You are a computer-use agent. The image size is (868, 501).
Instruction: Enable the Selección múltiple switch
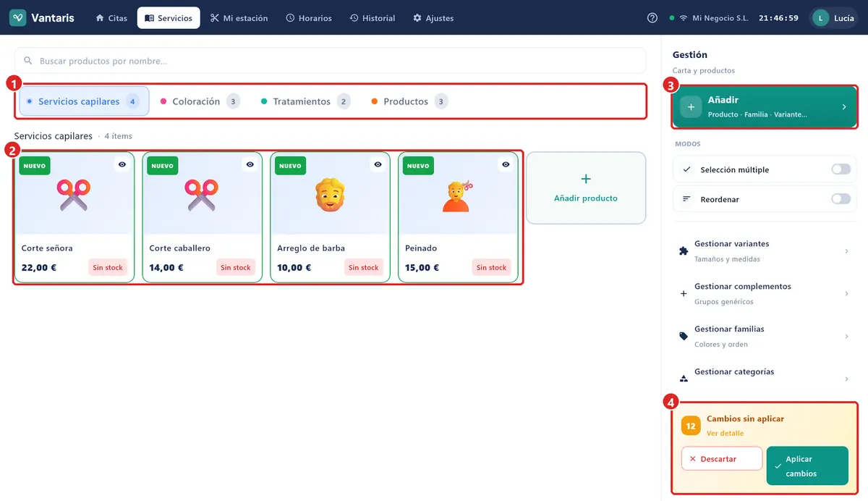[x=841, y=169]
